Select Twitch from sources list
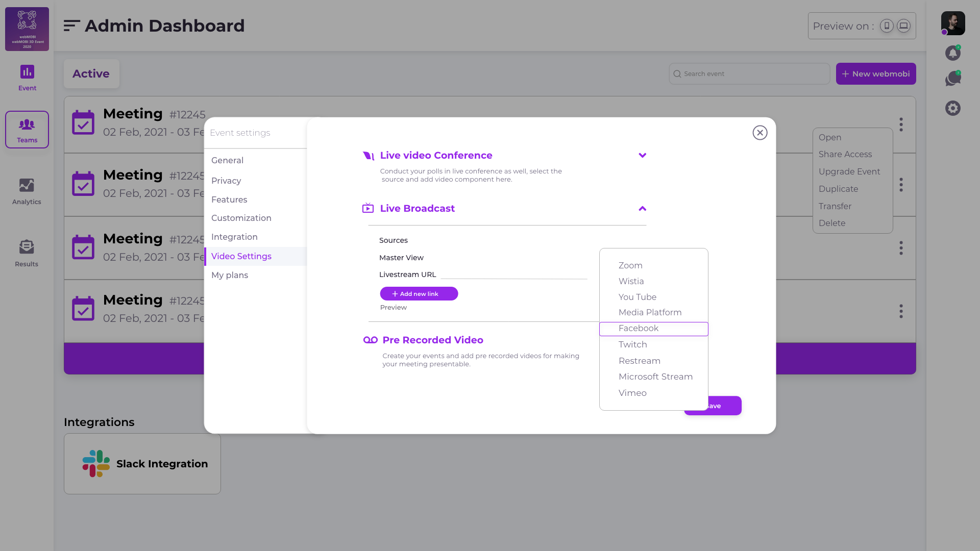This screenshot has width=980, height=551. [x=633, y=344]
